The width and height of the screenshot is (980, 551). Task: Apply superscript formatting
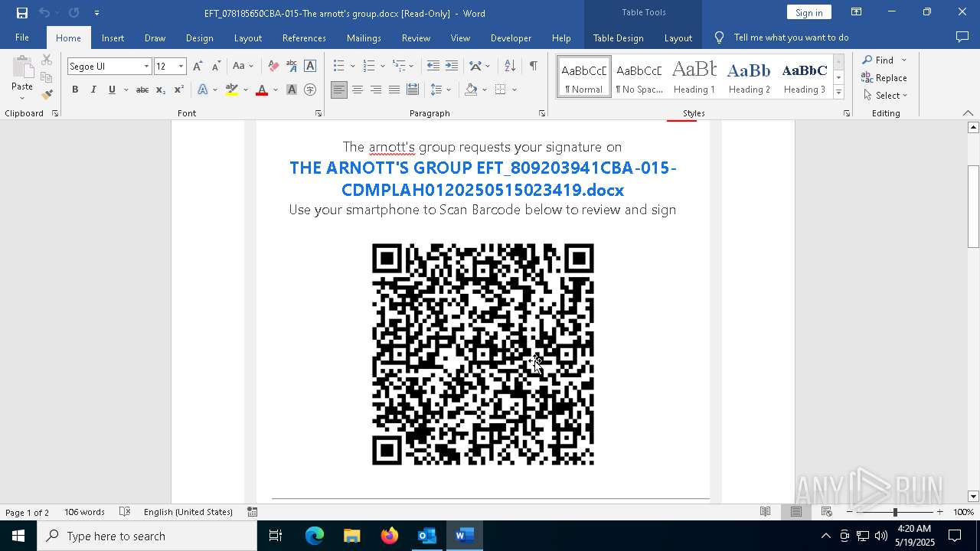coord(178,90)
